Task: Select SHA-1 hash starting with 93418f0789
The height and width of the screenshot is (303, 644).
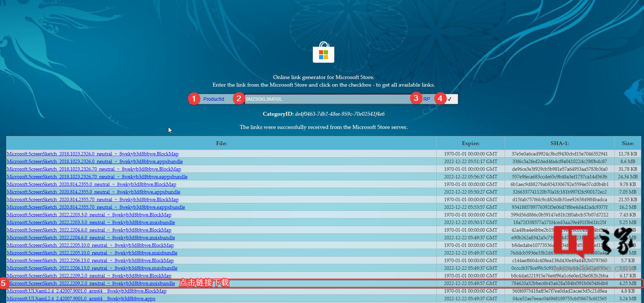Action: click(x=559, y=207)
